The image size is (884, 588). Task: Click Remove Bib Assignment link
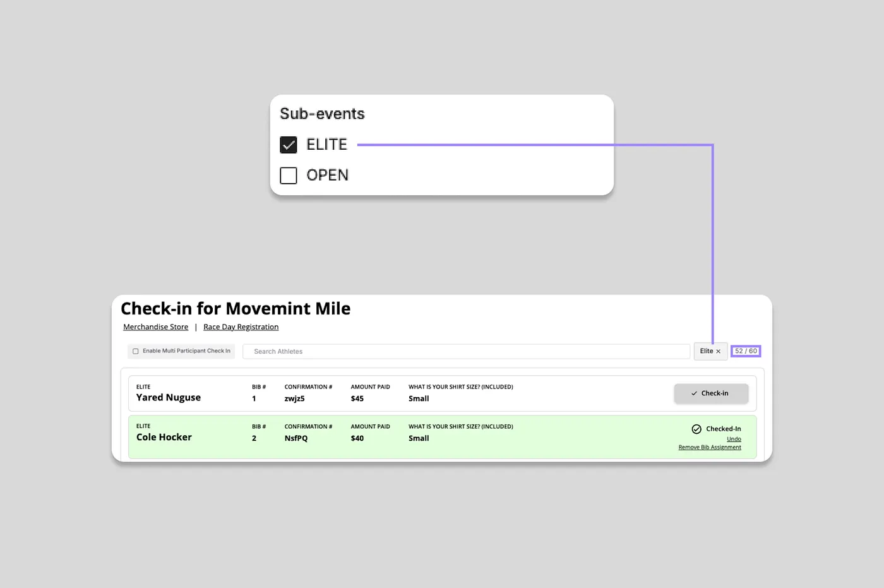710,447
